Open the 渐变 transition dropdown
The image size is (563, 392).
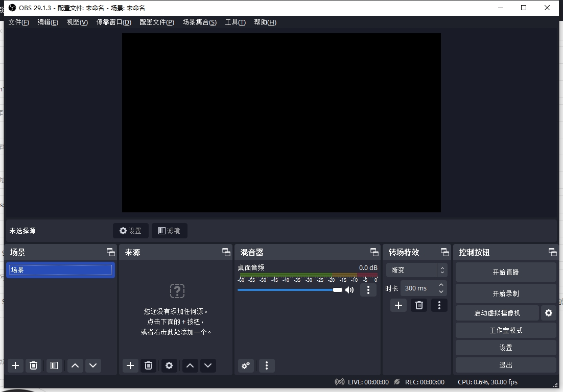pos(416,270)
